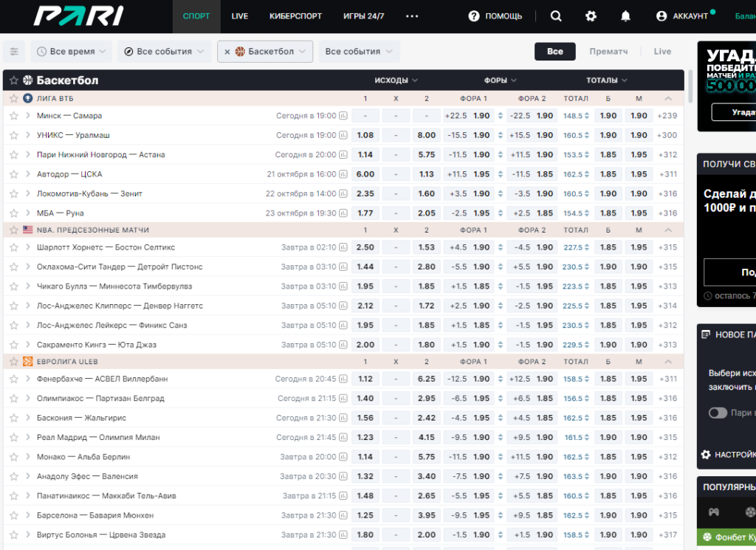Toggle the Пари switch in right panel
756x550 pixels.
718,413
